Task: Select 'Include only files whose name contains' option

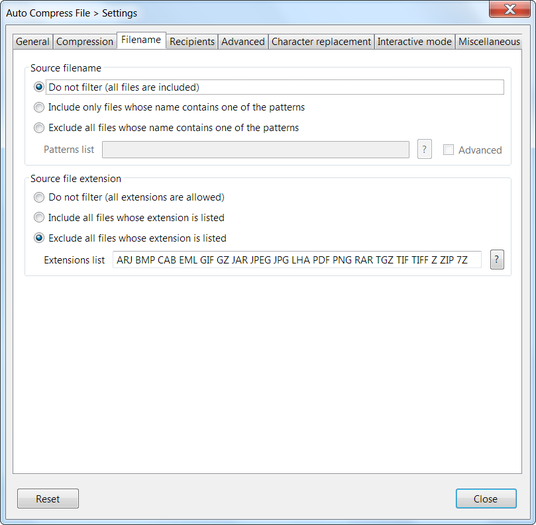Action: tap(39, 107)
